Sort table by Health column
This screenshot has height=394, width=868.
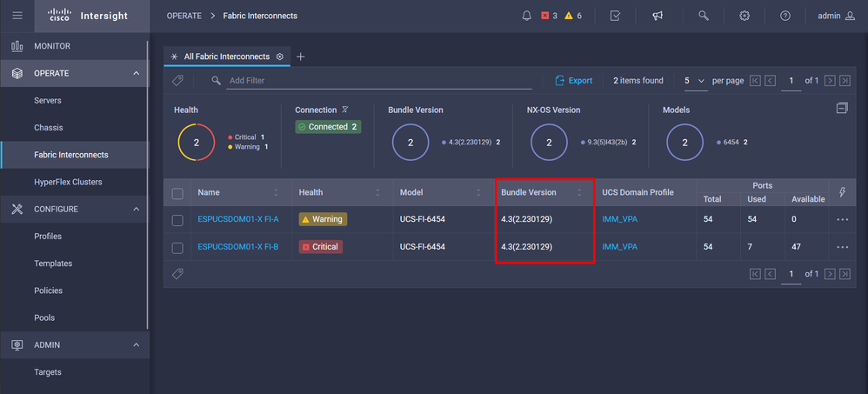tap(377, 192)
